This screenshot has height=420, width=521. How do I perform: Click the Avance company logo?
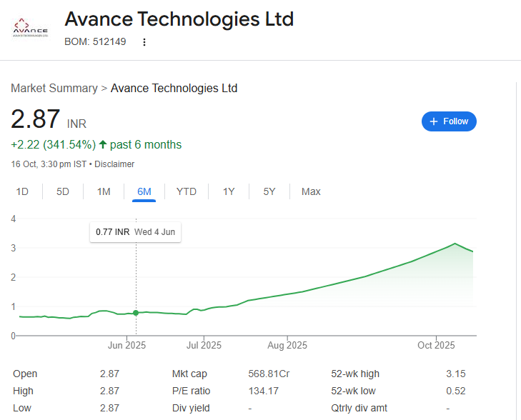[x=31, y=29]
